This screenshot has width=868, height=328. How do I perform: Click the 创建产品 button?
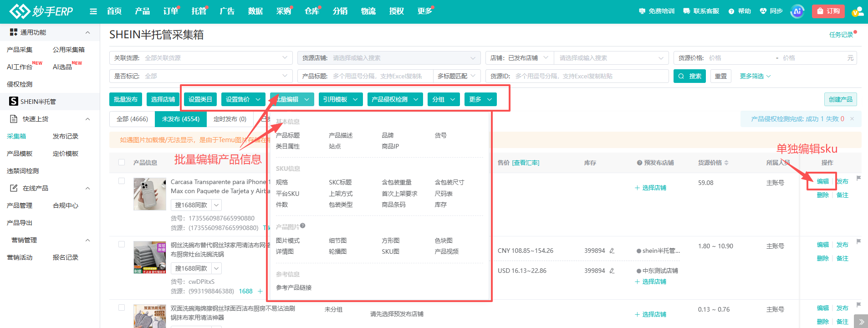pyautogui.click(x=841, y=99)
